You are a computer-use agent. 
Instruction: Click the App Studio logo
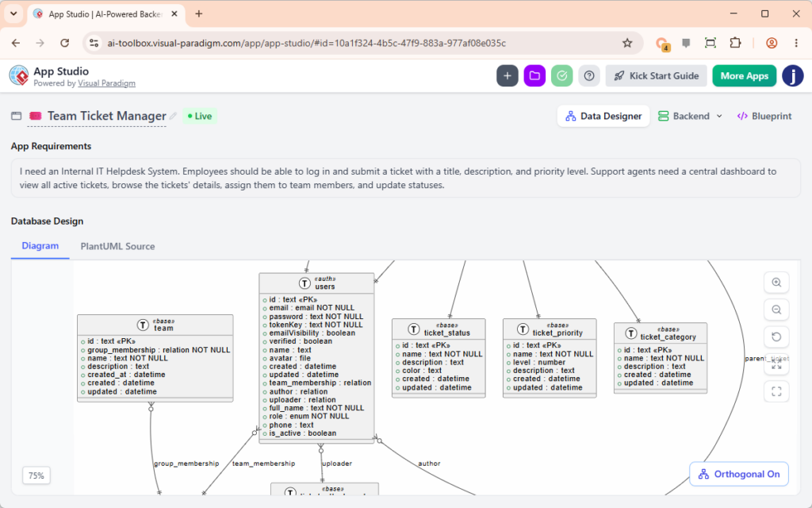pyautogui.click(x=19, y=75)
